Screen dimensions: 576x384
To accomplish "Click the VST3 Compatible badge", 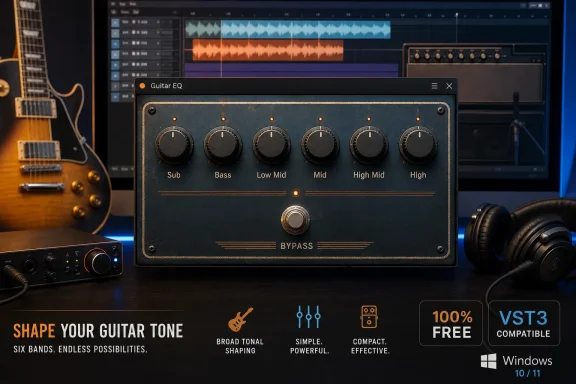I will point(524,323).
